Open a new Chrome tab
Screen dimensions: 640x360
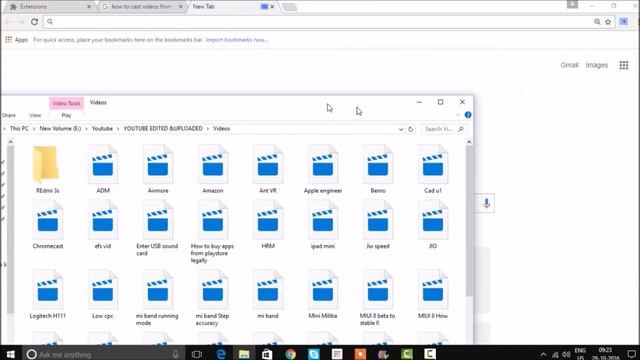(290, 7)
